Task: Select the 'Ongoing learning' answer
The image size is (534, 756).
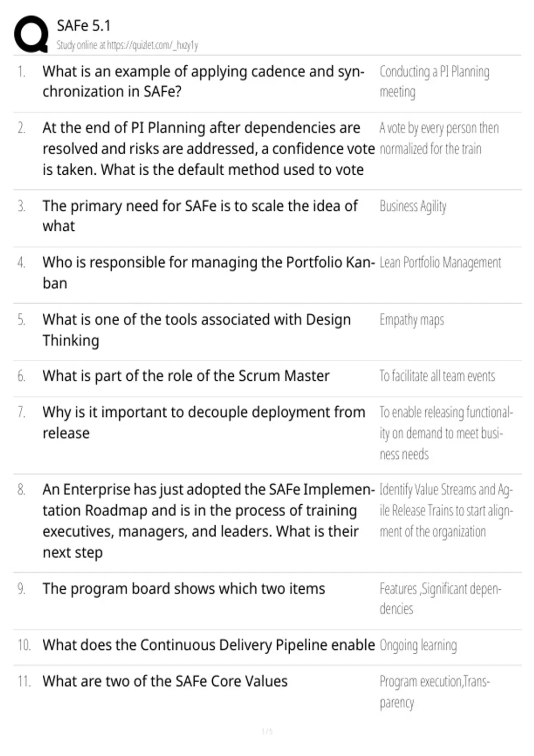Action: (x=418, y=646)
